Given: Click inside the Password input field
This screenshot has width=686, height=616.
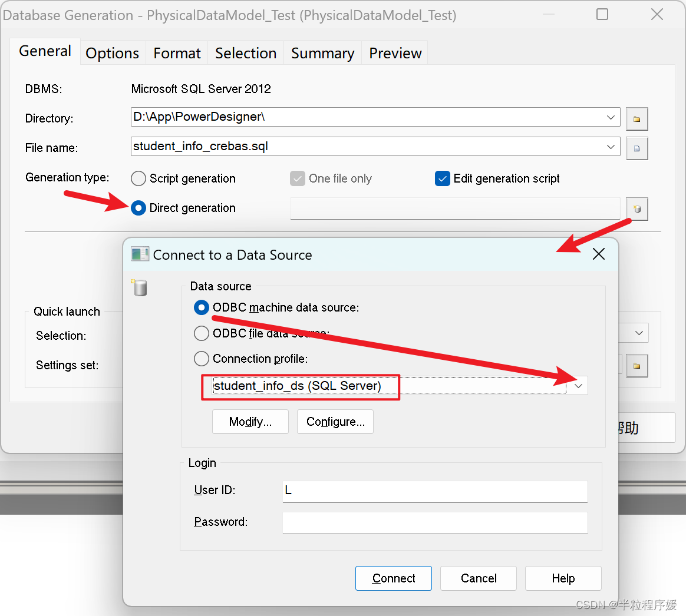Looking at the screenshot, I should coord(434,522).
